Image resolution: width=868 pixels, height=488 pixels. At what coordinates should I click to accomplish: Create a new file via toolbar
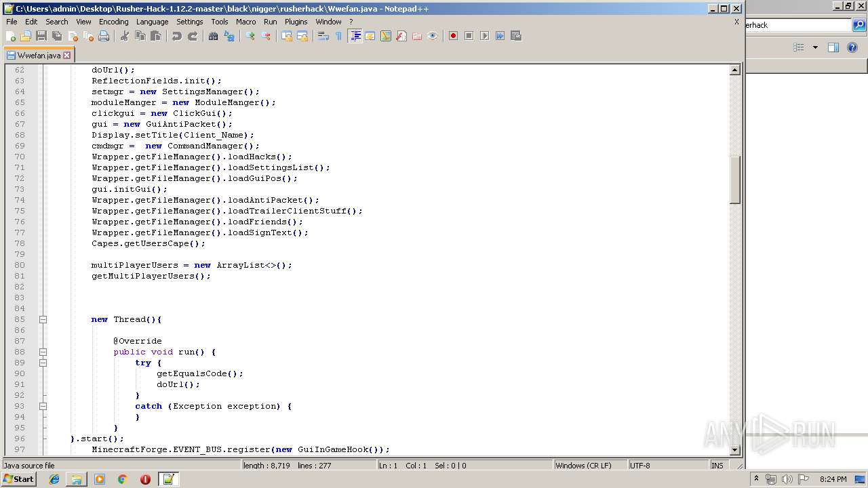pos(11,36)
